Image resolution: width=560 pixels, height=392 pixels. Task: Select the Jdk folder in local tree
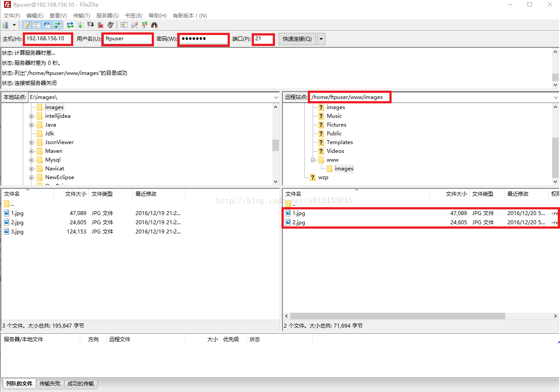point(50,134)
